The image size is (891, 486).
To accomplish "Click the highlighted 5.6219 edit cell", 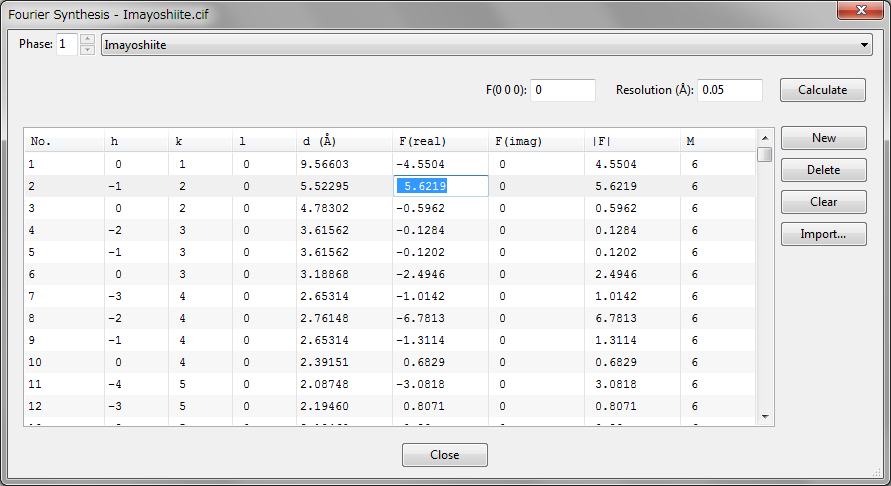I will pyautogui.click(x=441, y=186).
